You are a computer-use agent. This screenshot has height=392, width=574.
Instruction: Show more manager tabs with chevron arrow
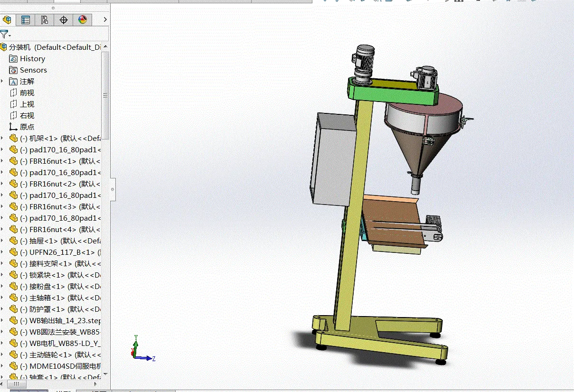click(105, 19)
